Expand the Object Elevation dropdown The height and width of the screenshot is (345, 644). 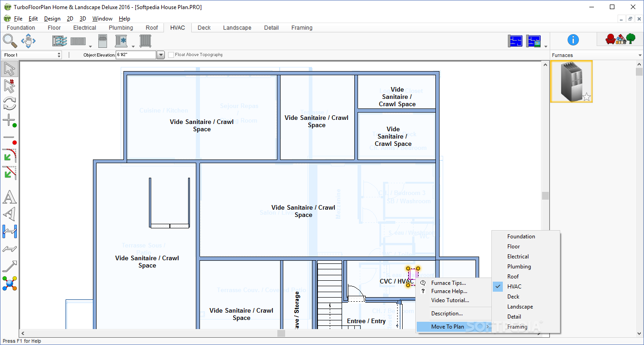(160, 55)
